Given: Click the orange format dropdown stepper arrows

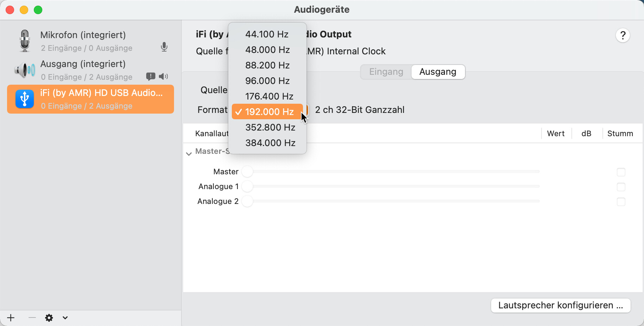Looking at the screenshot, I should [x=306, y=110].
